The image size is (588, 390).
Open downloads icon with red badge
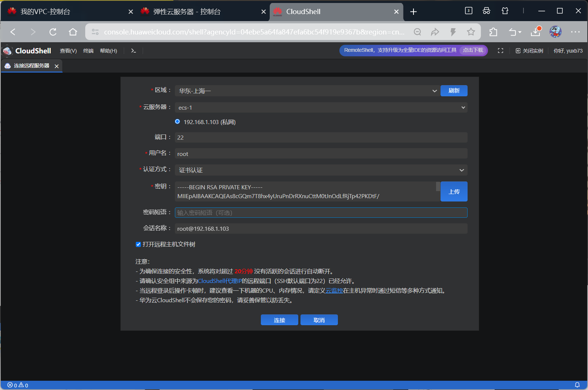point(536,32)
